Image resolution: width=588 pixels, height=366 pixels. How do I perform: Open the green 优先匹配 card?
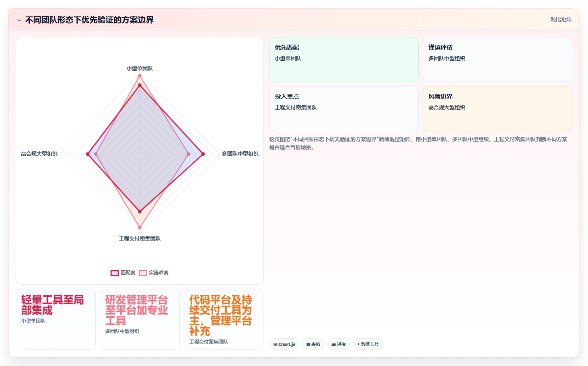(x=344, y=60)
